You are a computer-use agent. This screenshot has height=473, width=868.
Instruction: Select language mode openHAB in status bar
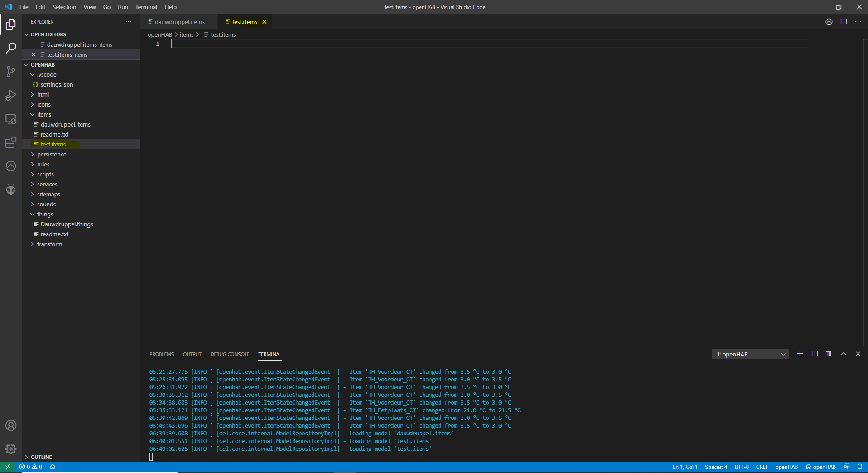click(786, 467)
